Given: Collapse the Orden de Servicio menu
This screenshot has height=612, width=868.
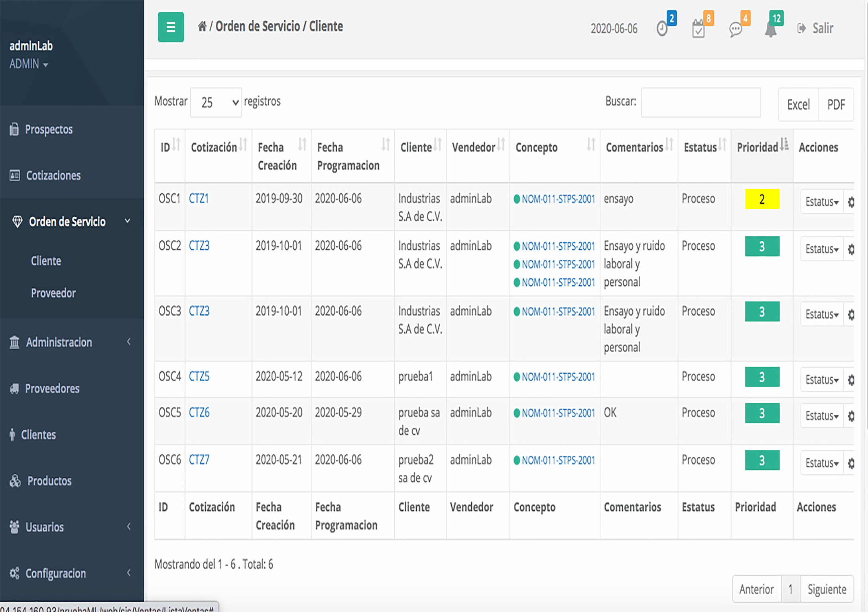Looking at the screenshot, I should point(72,222).
